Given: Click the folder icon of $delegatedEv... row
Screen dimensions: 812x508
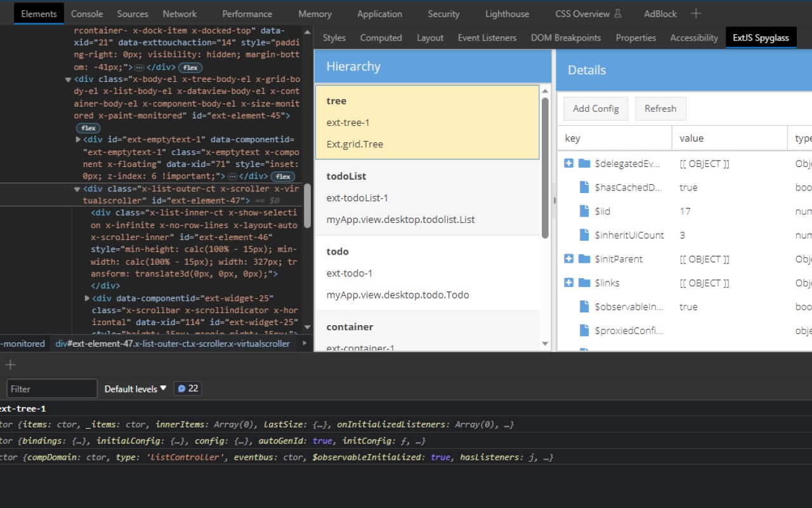Looking at the screenshot, I should [x=584, y=163].
